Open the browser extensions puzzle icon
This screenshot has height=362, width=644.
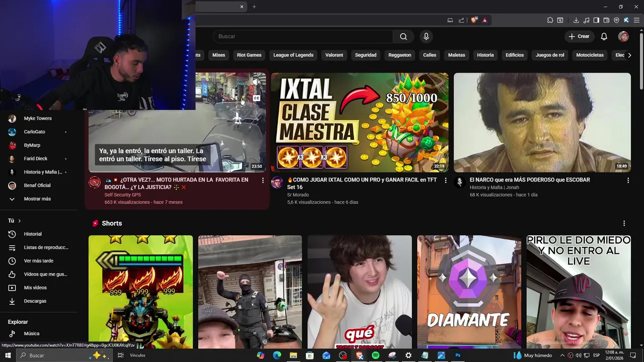pyautogui.click(x=550, y=20)
